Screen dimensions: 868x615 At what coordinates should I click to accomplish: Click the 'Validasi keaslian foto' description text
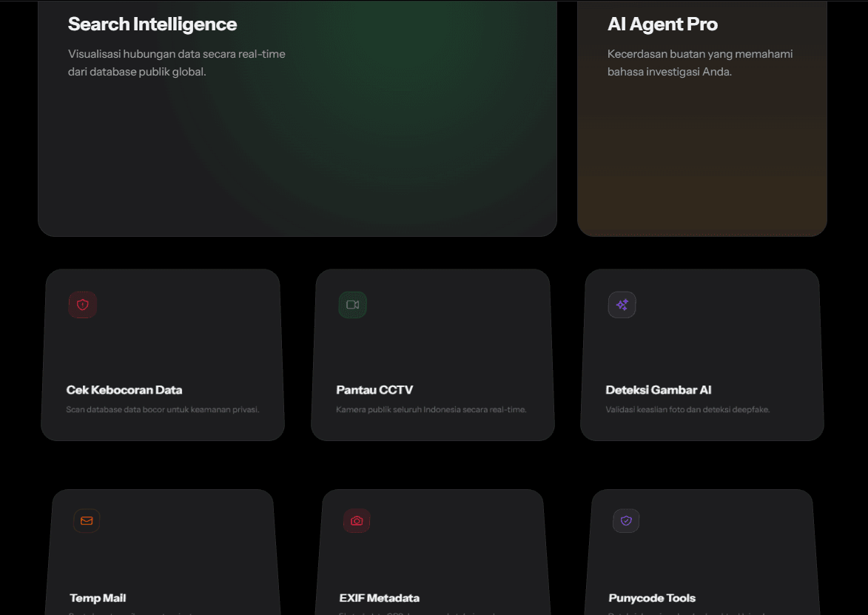(x=687, y=410)
